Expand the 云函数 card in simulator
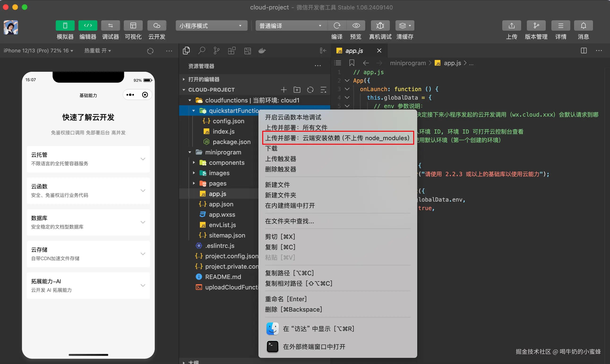 (143, 190)
